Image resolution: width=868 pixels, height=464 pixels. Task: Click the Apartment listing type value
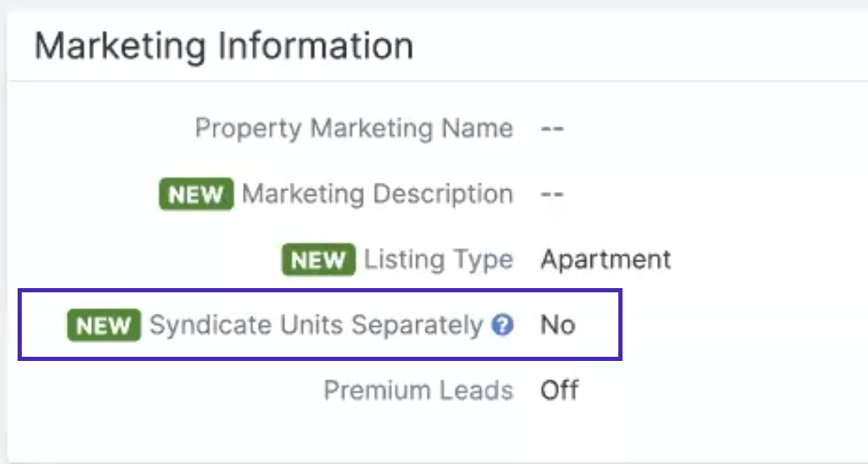pyautogui.click(x=606, y=259)
